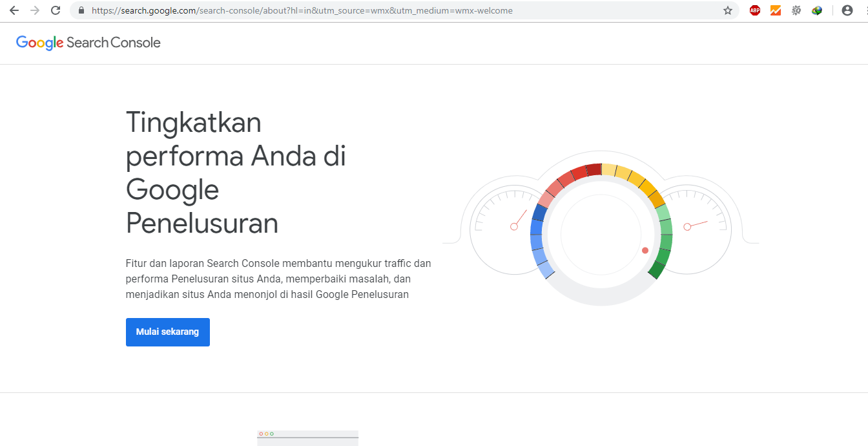Reload the page with the refresh icon
This screenshot has width=868, height=446.
coord(56,10)
